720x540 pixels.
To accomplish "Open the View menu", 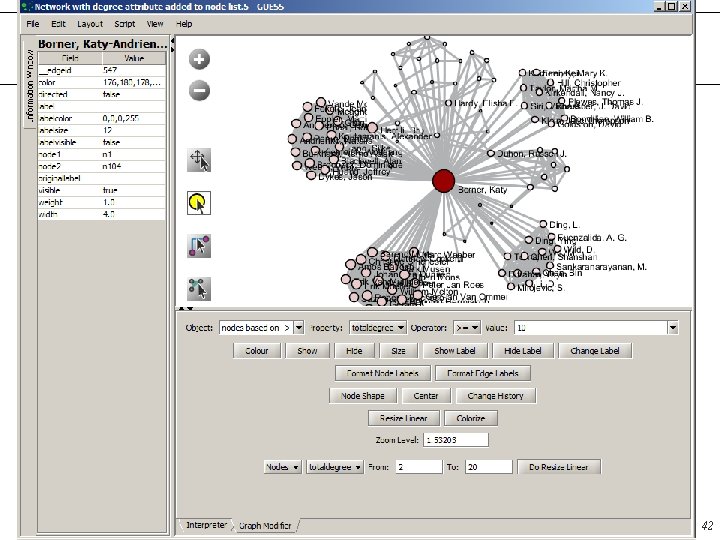I will click(155, 24).
